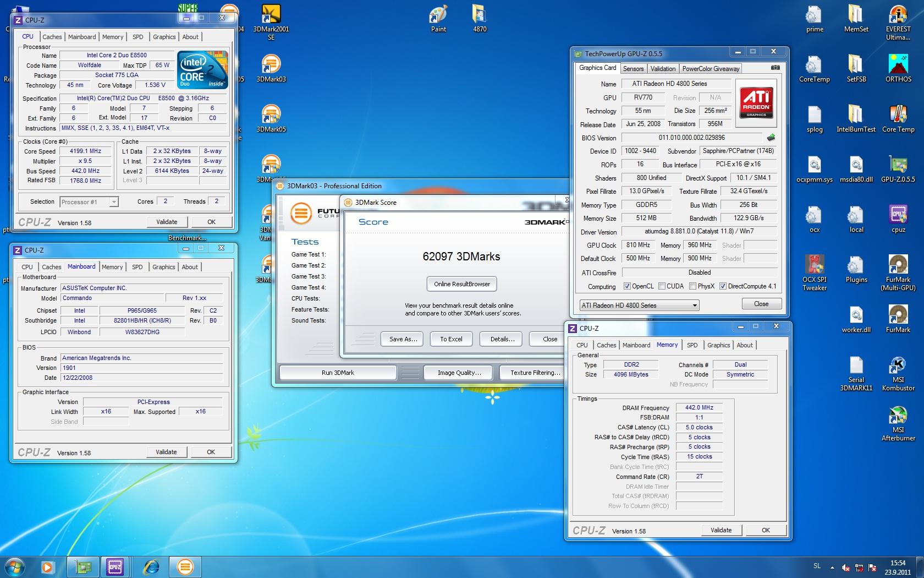
Task: Click the GPU-Z Name field value
Action: pos(676,84)
